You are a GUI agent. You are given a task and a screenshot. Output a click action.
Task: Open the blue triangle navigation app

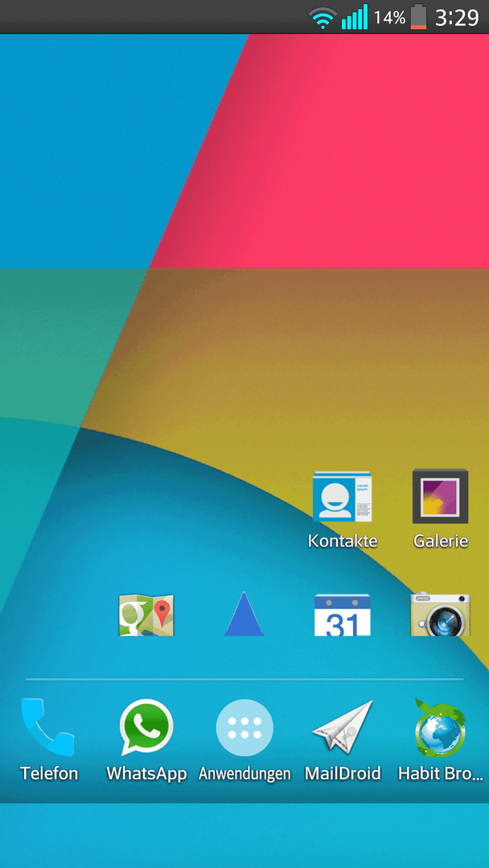coord(244,613)
